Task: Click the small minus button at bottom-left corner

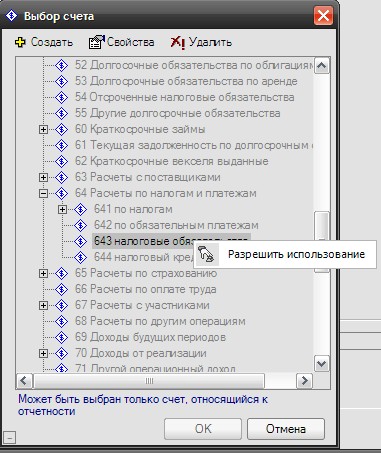Action: point(9,437)
